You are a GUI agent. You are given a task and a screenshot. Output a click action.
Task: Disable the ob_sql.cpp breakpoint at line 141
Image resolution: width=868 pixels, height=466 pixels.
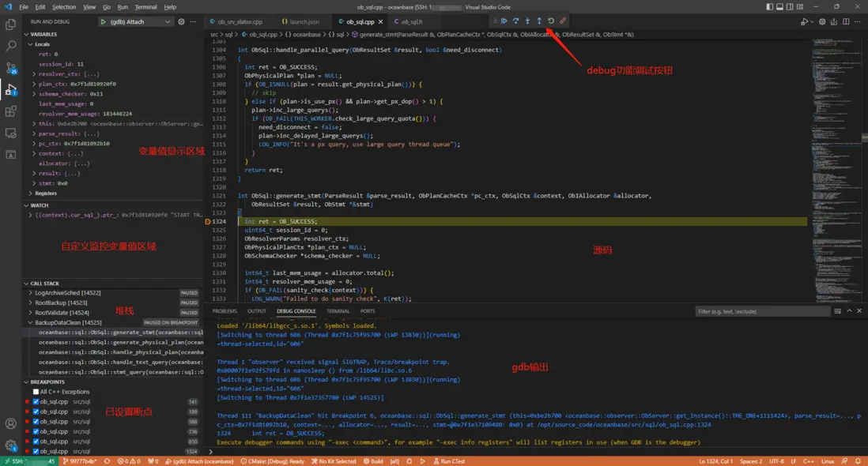click(36, 402)
